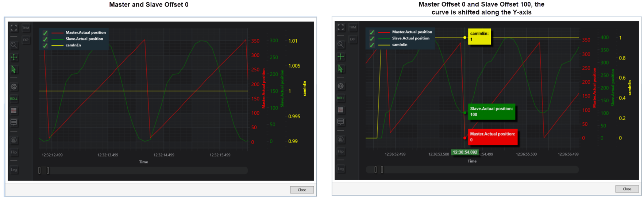Click grid heatmap icon in right chart
644x198 pixels.
pos(340,110)
